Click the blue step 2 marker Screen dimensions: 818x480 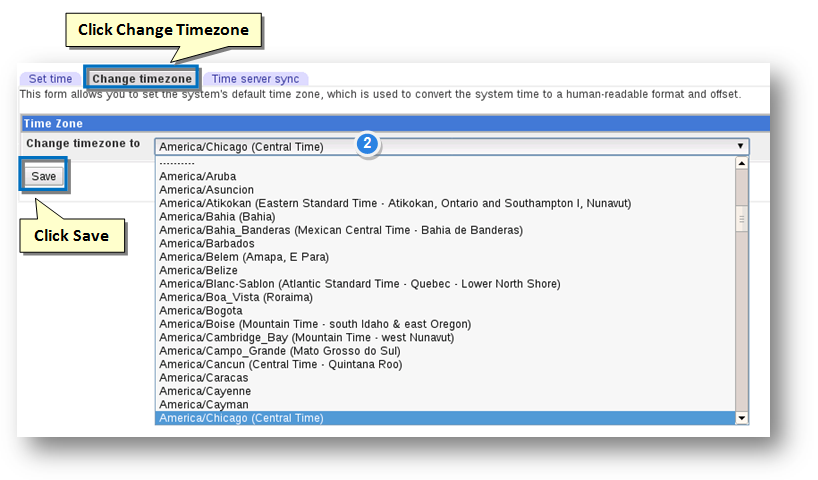point(367,144)
